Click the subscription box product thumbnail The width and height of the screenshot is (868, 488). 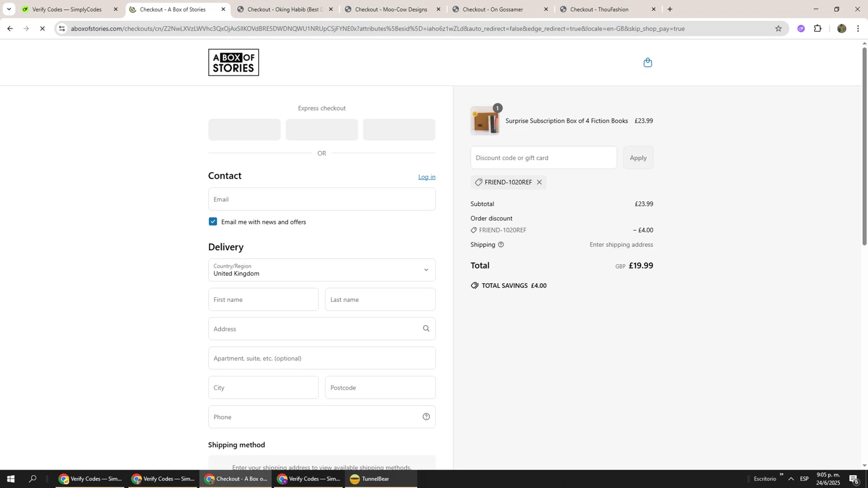[485, 121]
